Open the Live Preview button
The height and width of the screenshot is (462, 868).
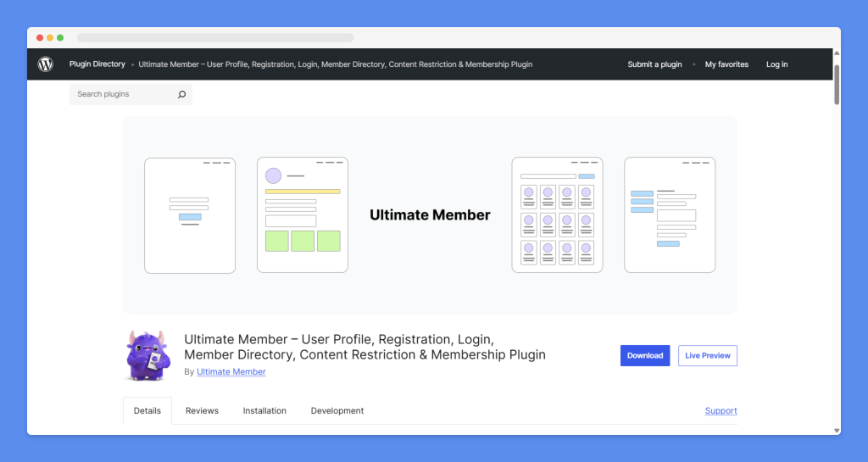click(708, 355)
